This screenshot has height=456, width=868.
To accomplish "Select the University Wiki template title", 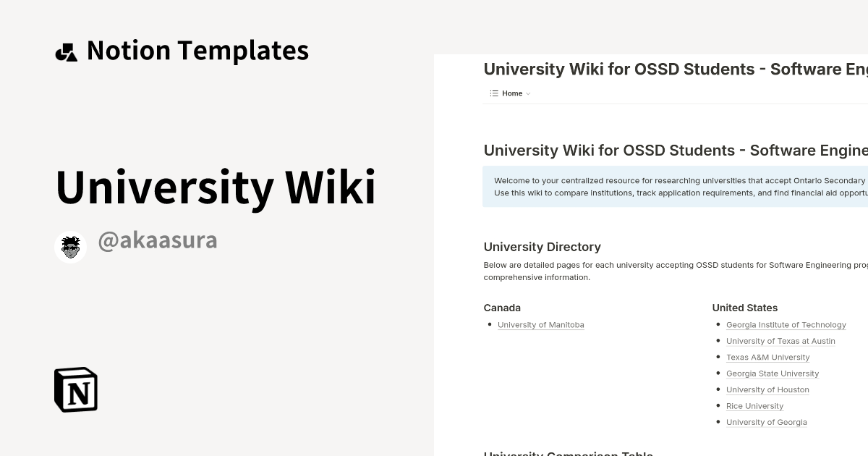I will pyautogui.click(x=215, y=187).
